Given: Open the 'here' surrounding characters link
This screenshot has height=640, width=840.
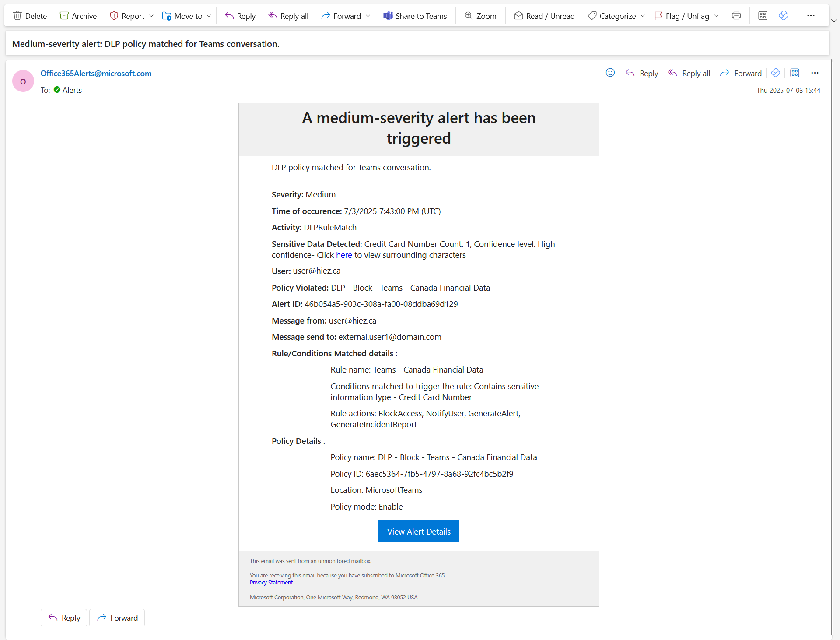Looking at the screenshot, I should (x=344, y=255).
